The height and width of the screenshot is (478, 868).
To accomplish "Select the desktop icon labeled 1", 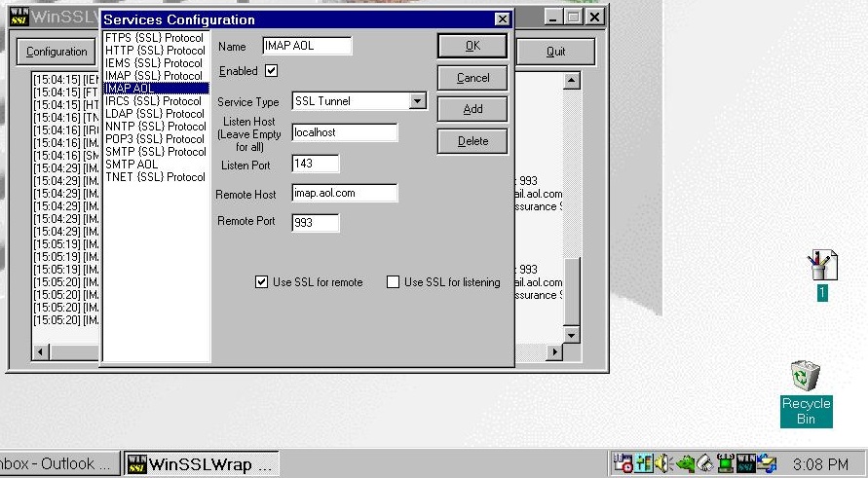I will pyautogui.click(x=822, y=275).
